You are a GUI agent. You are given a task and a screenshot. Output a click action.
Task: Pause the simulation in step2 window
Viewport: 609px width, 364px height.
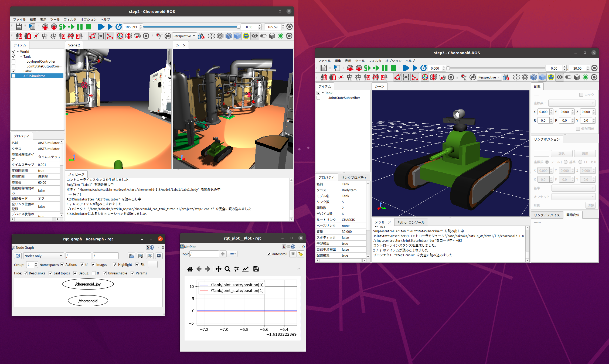(x=80, y=27)
